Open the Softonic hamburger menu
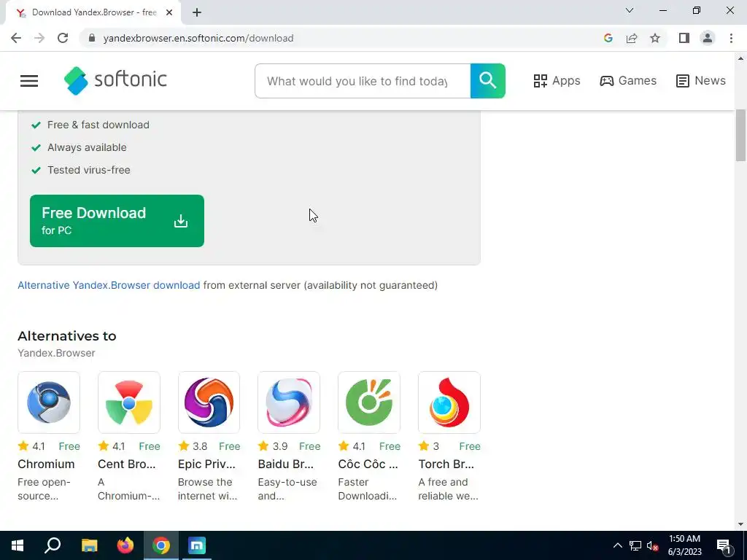This screenshot has width=747, height=560. (29, 81)
